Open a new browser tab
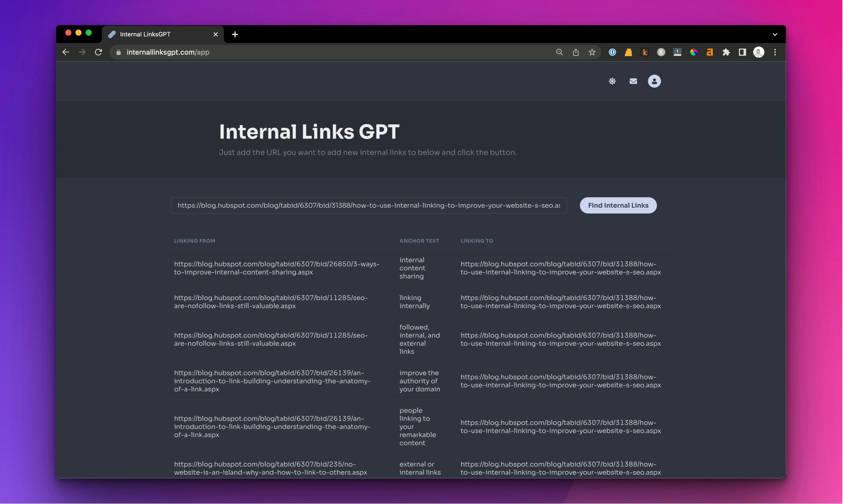Viewport: 843px width, 504px height. point(235,34)
